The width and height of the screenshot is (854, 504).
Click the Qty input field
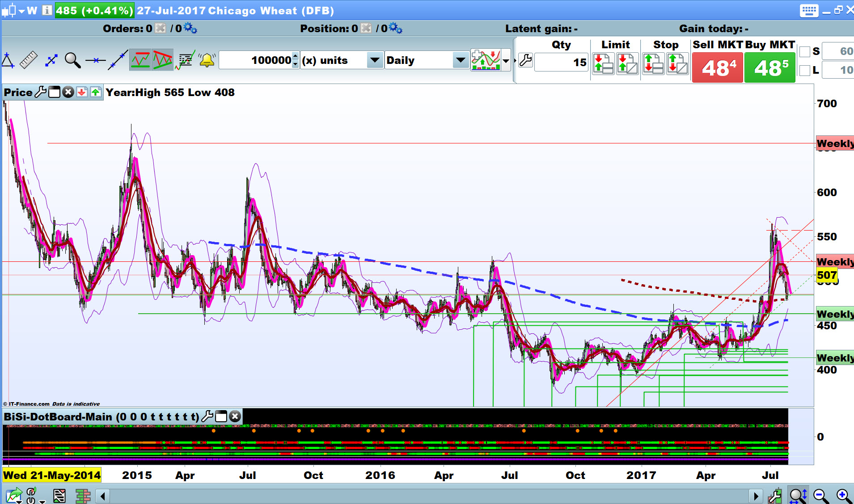561,62
